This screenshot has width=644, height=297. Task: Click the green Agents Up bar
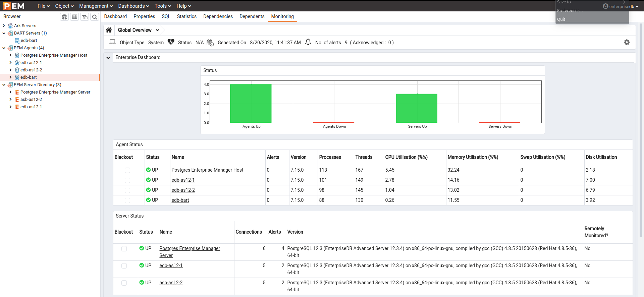[251, 103]
